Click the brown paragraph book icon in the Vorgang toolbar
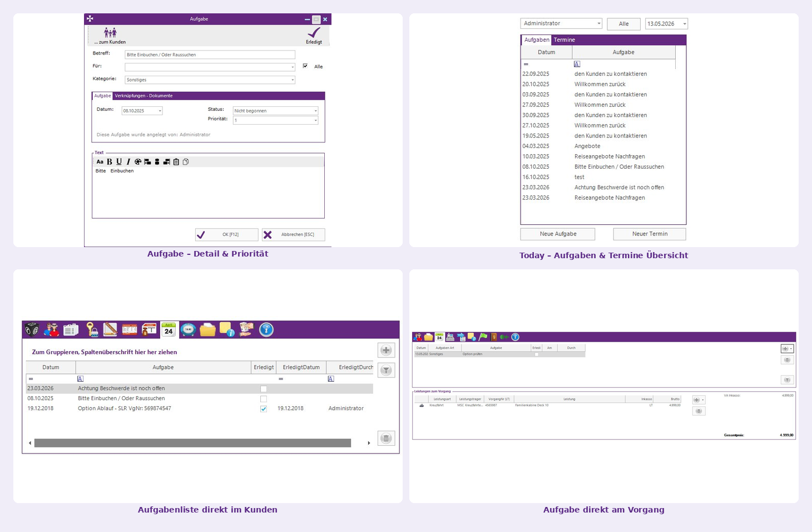 [x=494, y=337]
